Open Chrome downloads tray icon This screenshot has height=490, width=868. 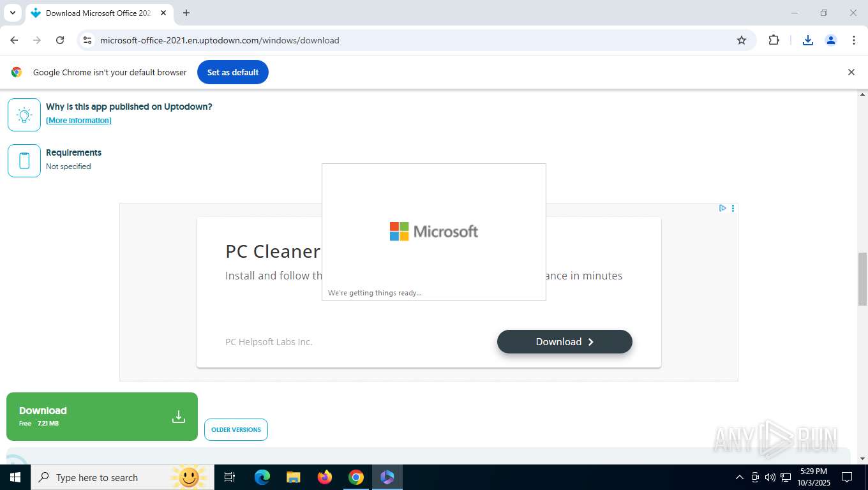tap(808, 40)
